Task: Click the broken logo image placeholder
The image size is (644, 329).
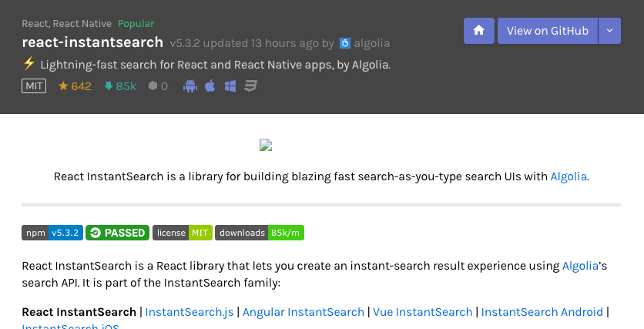Action: pyautogui.click(x=266, y=145)
